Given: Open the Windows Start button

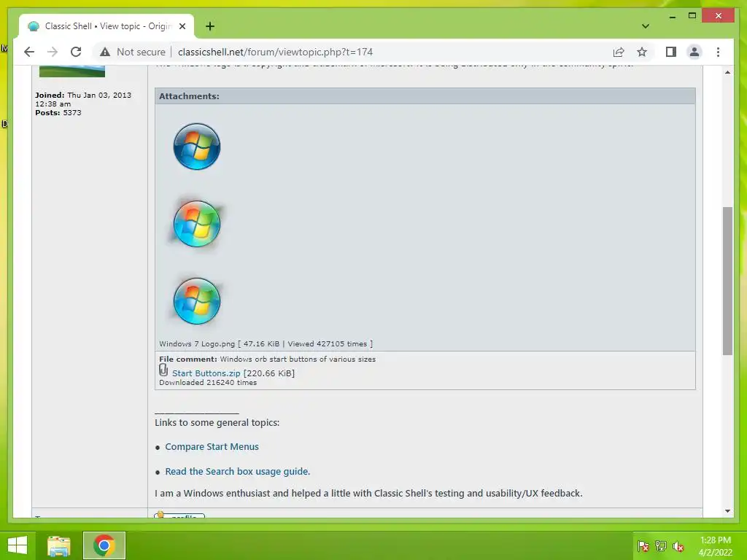Looking at the screenshot, I should [x=18, y=545].
